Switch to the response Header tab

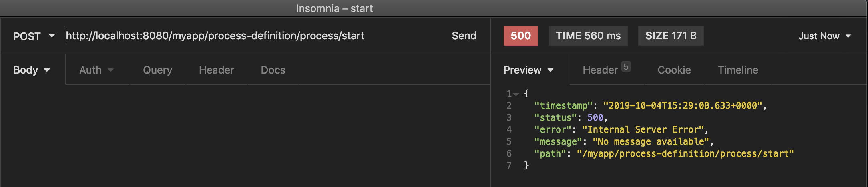[x=600, y=70]
